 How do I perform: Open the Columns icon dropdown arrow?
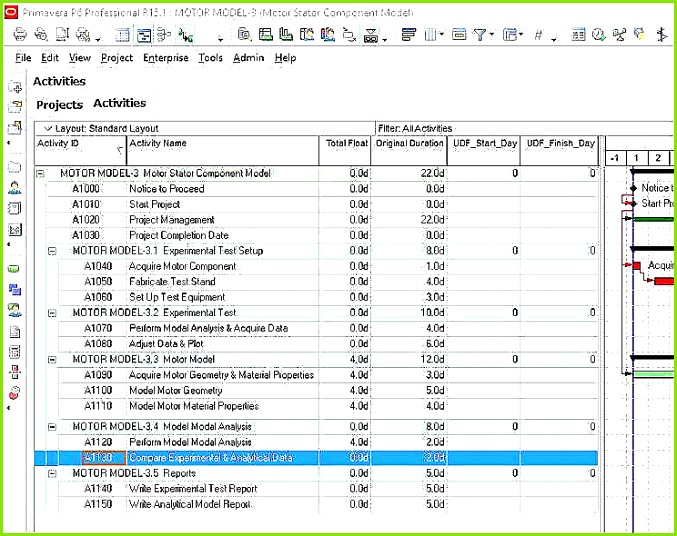click(x=441, y=35)
